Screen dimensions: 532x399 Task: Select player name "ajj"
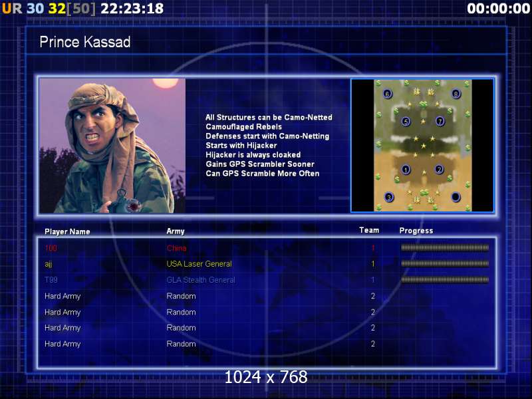[x=48, y=264]
